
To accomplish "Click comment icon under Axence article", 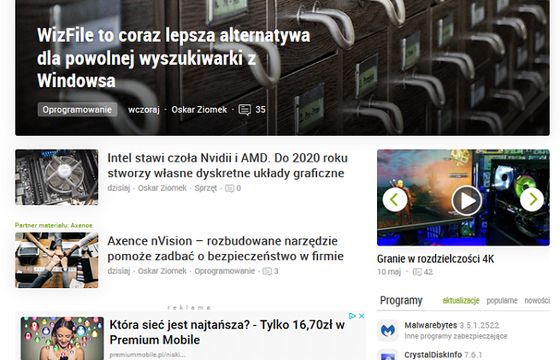I will click(267, 271).
